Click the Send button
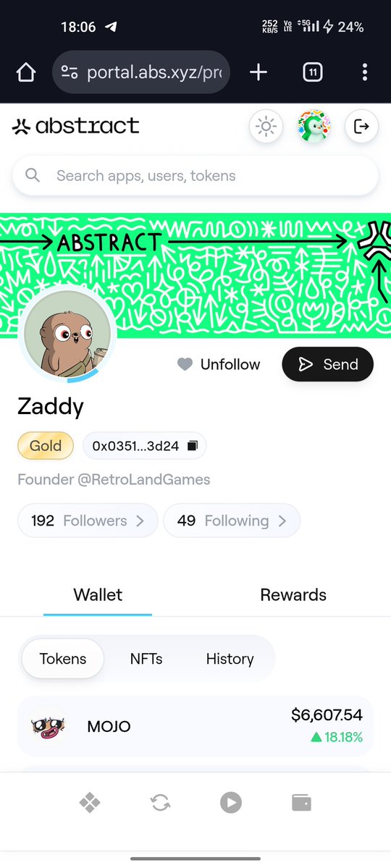 (x=328, y=364)
